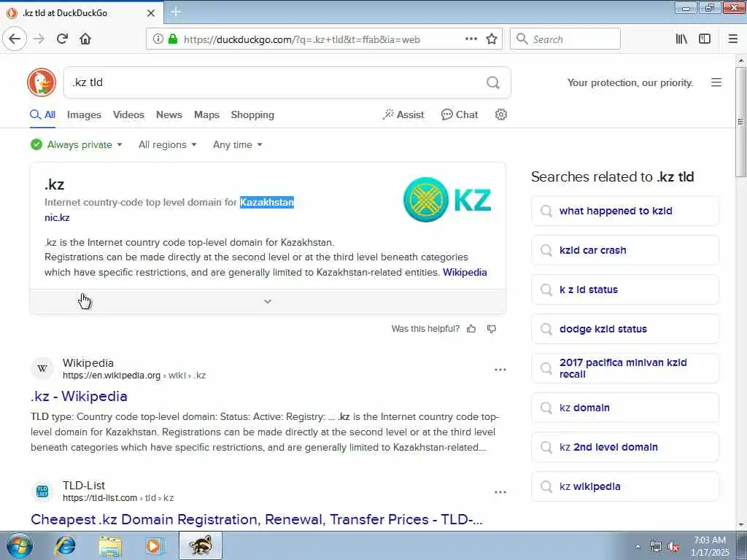Bookmark this page with the star icon
Viewport: 747px width, 560px height.
[492, 39]
